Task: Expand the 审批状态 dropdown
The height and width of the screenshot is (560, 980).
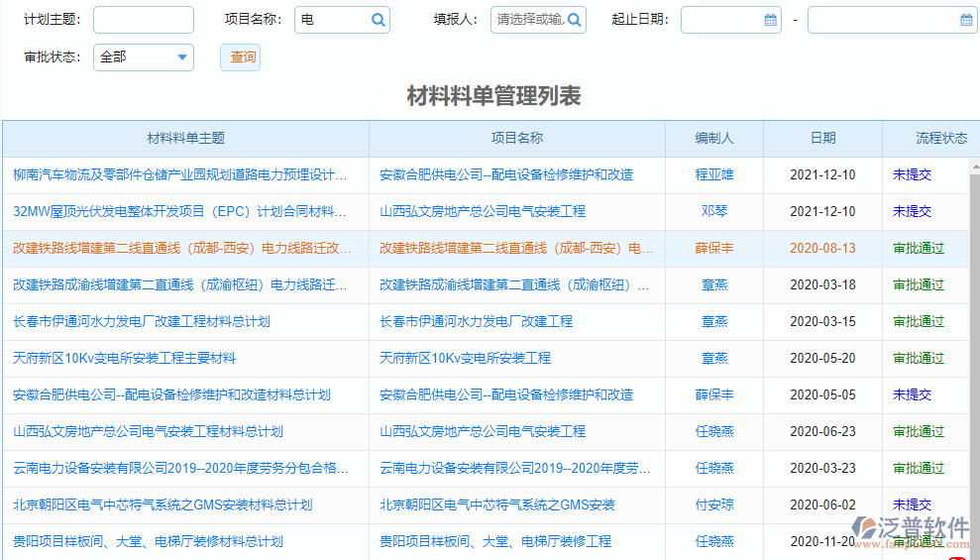Action: 182,57
